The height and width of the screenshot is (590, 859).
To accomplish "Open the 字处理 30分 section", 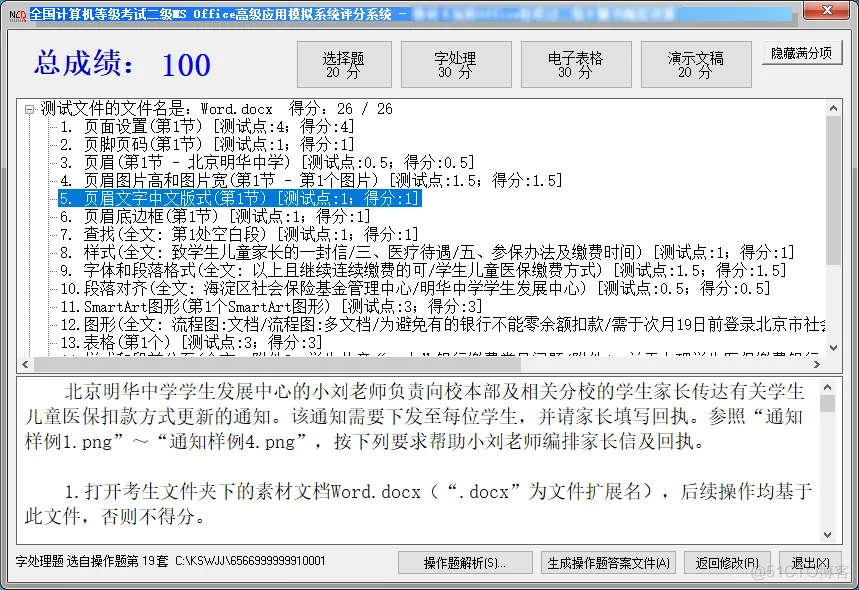I will point(456,65).
